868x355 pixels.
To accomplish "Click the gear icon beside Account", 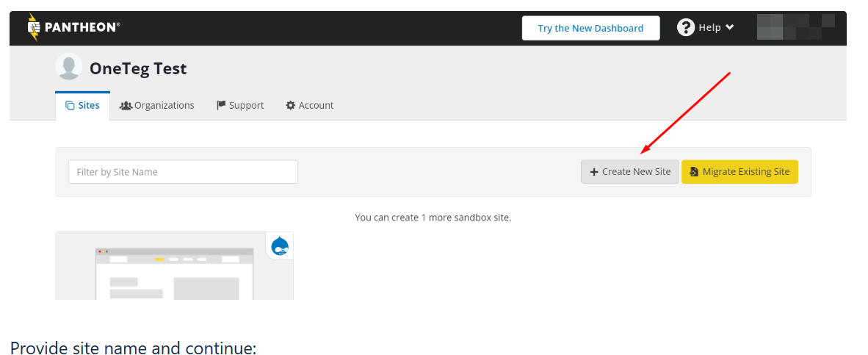I will point(291,105).
